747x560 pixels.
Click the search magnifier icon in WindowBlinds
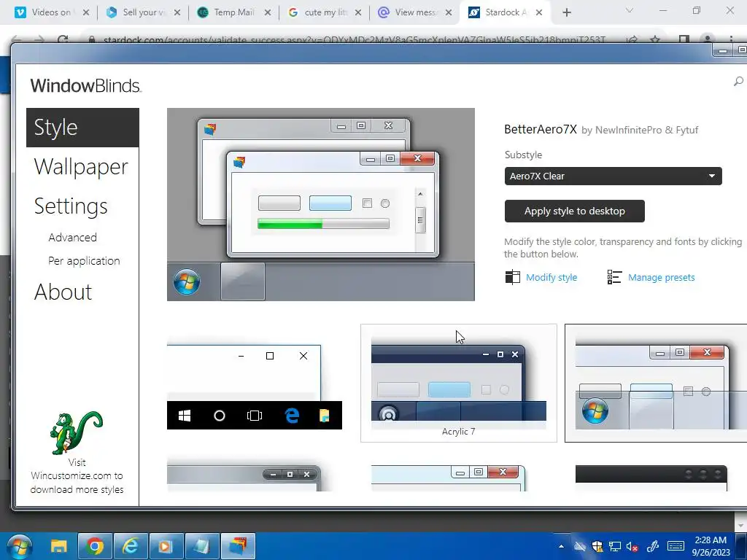tap(738, 82)
